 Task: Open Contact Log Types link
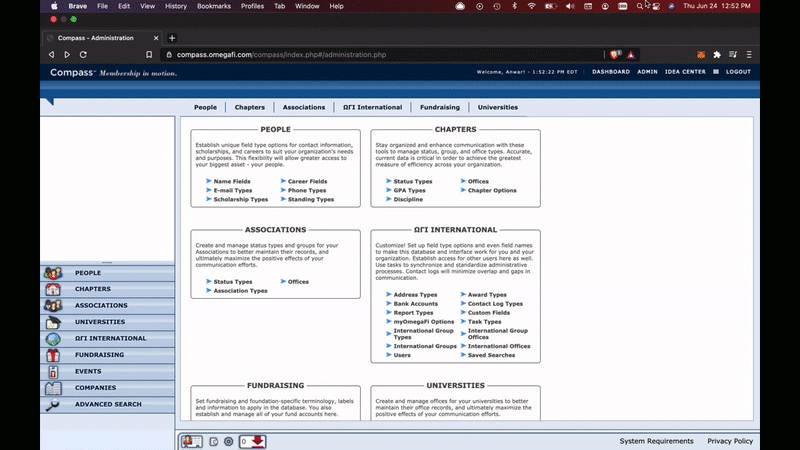[495, 304]
